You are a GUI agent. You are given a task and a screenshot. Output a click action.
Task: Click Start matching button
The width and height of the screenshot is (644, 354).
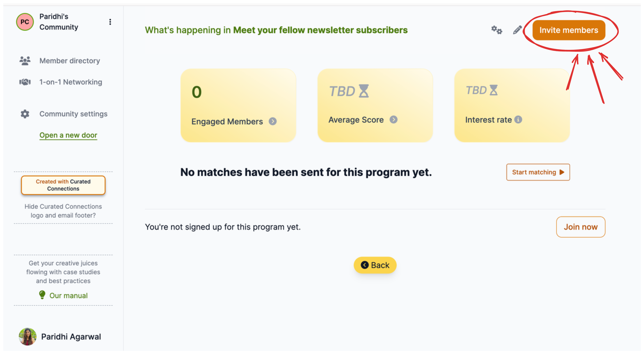538,172
